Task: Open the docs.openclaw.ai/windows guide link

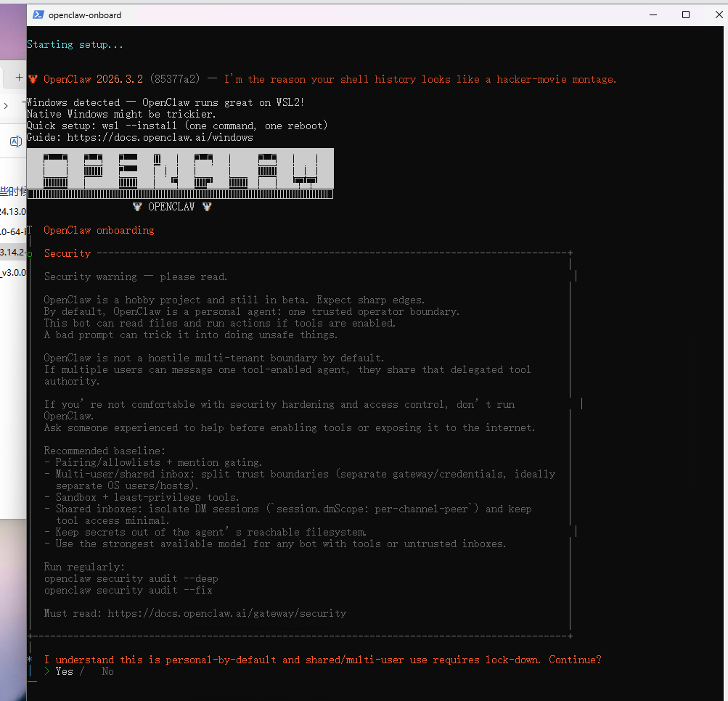Action: click(160, 137)
